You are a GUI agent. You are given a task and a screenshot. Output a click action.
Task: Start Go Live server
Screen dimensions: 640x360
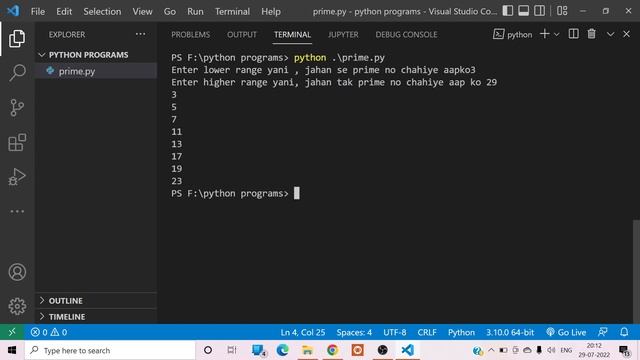[566, 332]
